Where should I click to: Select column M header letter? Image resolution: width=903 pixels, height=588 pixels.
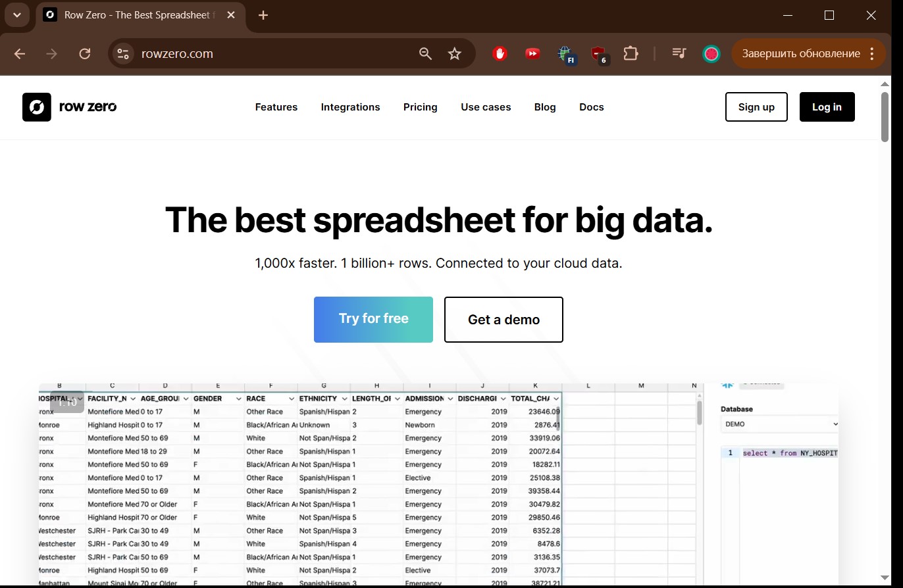(641, 385)
